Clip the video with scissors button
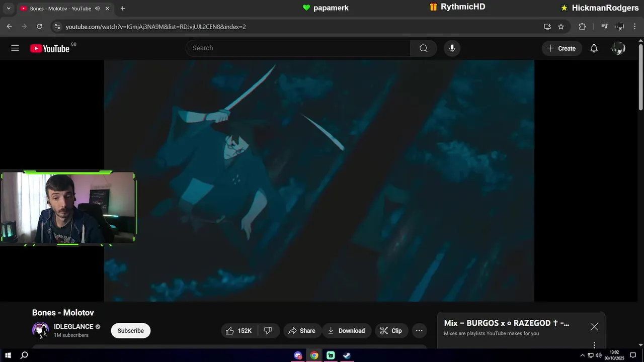The width and height of the screenshot is (644, 362). (391, 330)
